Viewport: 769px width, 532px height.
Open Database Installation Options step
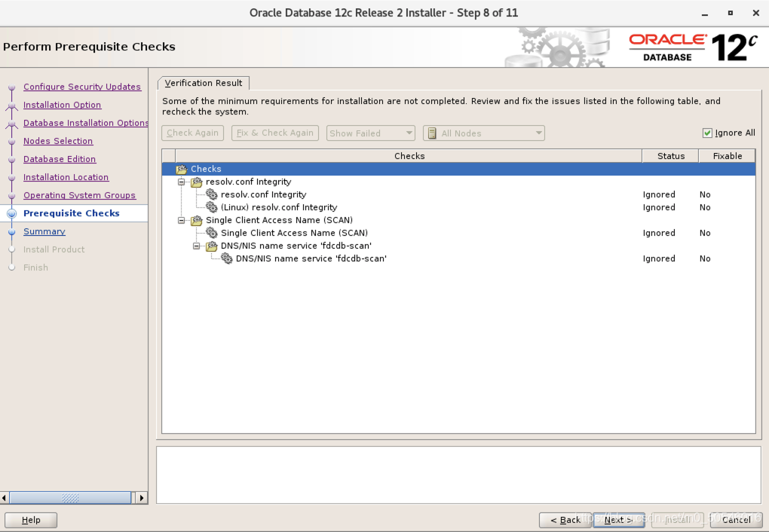coord(86,123)
